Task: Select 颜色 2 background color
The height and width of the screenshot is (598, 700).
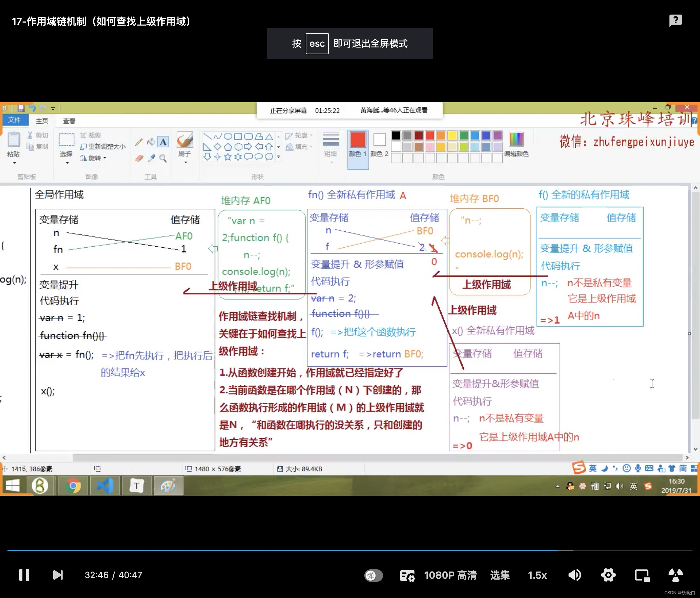Action: 379,145
